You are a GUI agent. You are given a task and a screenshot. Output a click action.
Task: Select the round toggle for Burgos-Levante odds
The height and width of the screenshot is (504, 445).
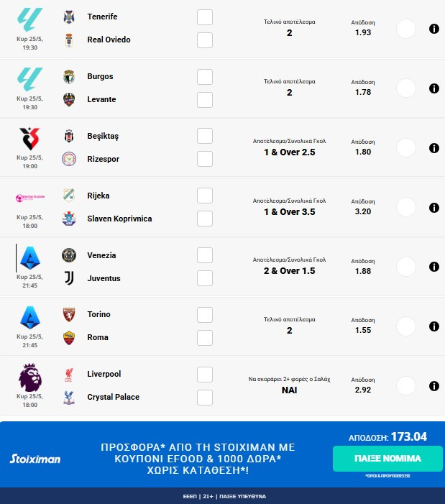[406, 88]
